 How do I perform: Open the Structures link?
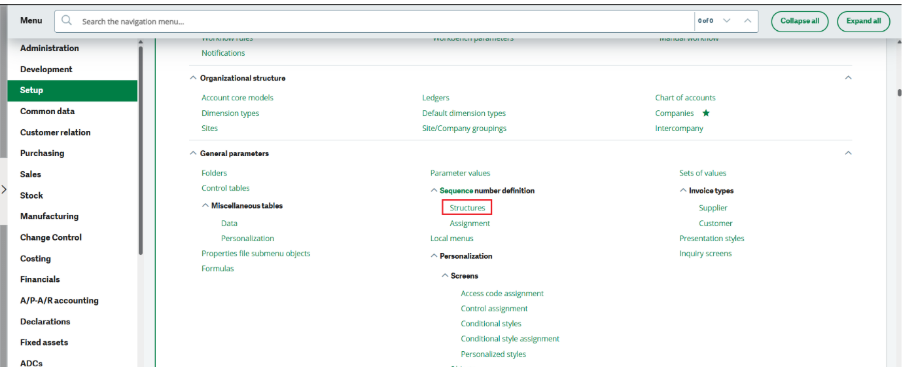(467, 207)
